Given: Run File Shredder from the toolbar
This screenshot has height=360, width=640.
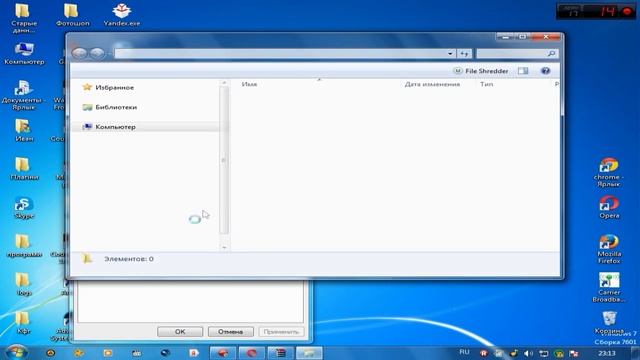Looking at the screenshot, I should (481, 71).
